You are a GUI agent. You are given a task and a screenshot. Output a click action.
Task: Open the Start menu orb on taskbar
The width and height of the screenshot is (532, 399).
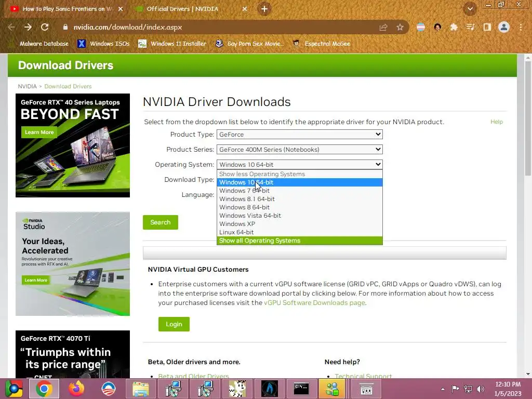[x=14, y=389]
